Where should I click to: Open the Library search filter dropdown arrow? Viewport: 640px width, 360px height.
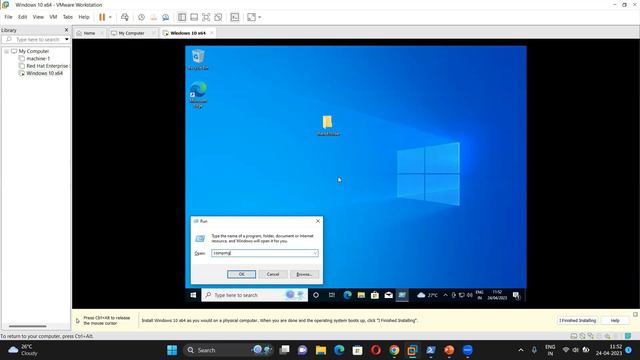pos(67,40)
